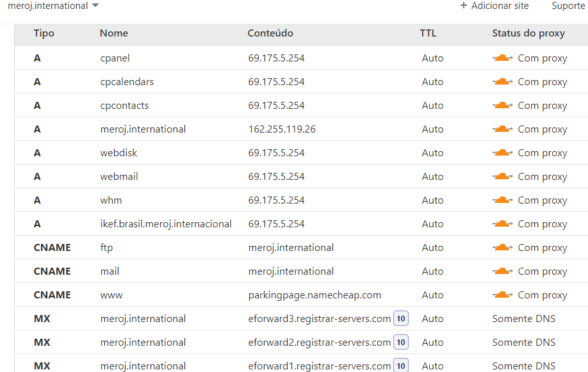Image resolution: width=588 pixels, height=372 pixels.
Task: Click Com proxy label in cpanel row
Action: 543,58
